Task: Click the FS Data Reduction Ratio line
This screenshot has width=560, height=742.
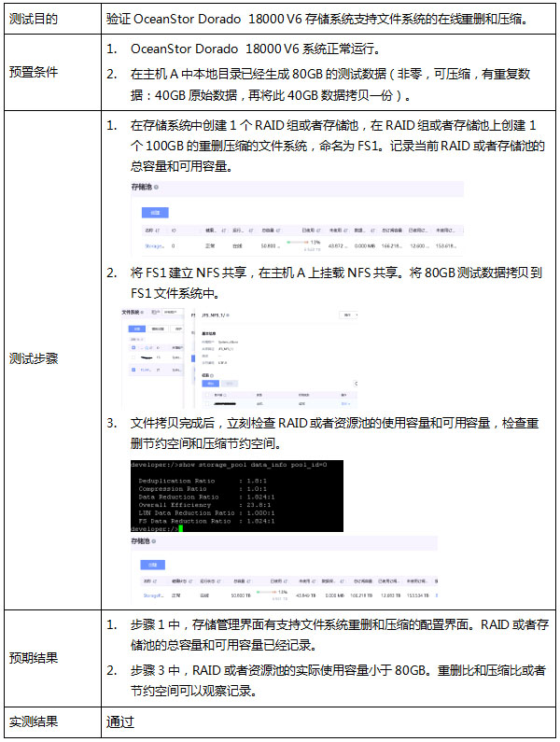Action: coord(206,521)
